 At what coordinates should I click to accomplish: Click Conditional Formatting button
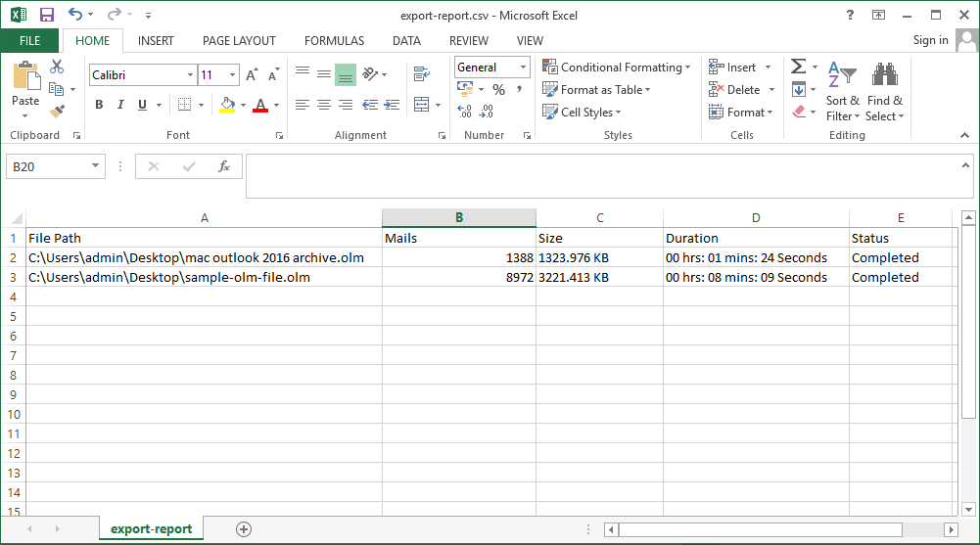tap(617, 68)
